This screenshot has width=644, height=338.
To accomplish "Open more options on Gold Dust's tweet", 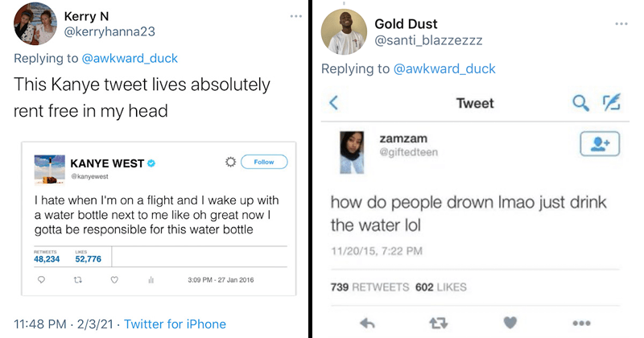I will tap(620, 23).
